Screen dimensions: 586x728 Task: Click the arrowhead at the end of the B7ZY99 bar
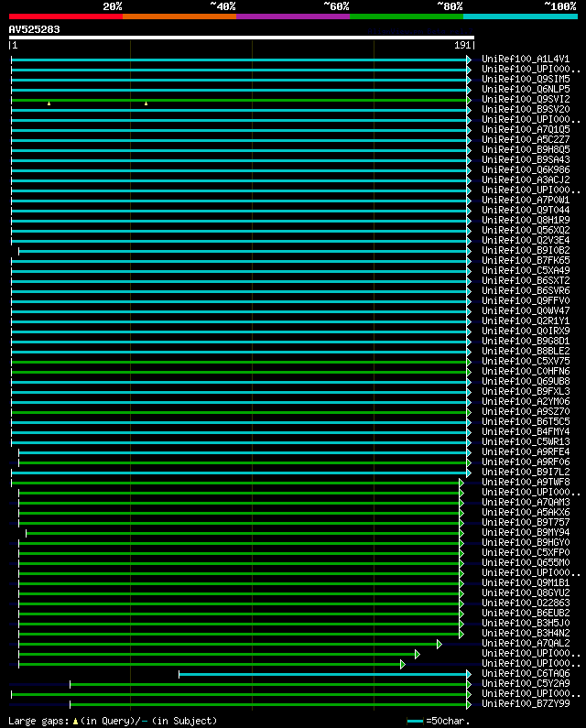click(x=469, y=704)
